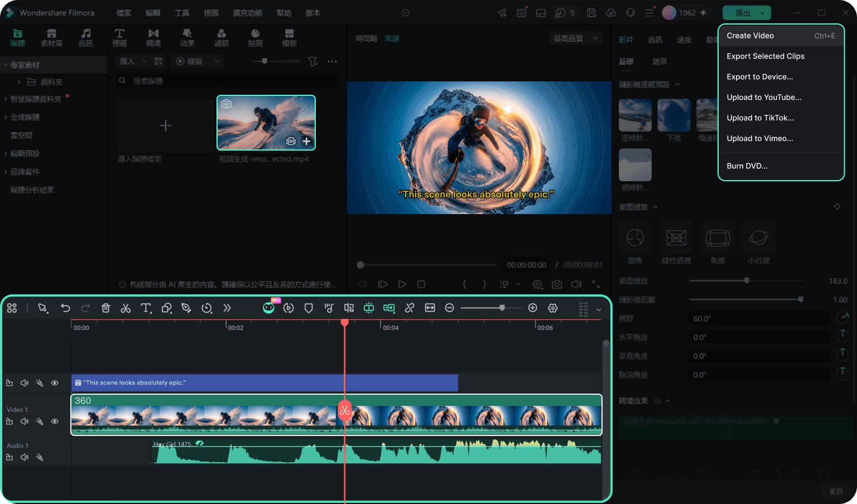Lock the Audio 1 track
This screenshot has width=857, height=504.
pyautogui.click(x=9, y=457)
